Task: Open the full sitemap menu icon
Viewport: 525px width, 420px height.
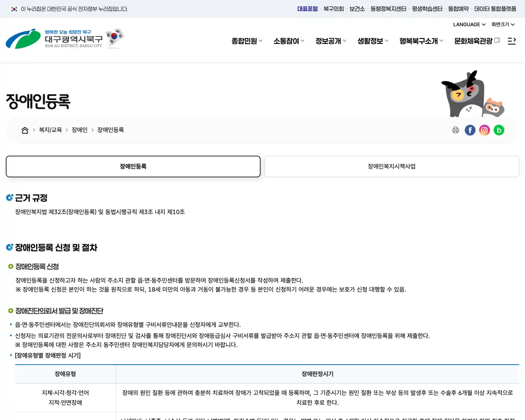Action: [x=512, y=41]
